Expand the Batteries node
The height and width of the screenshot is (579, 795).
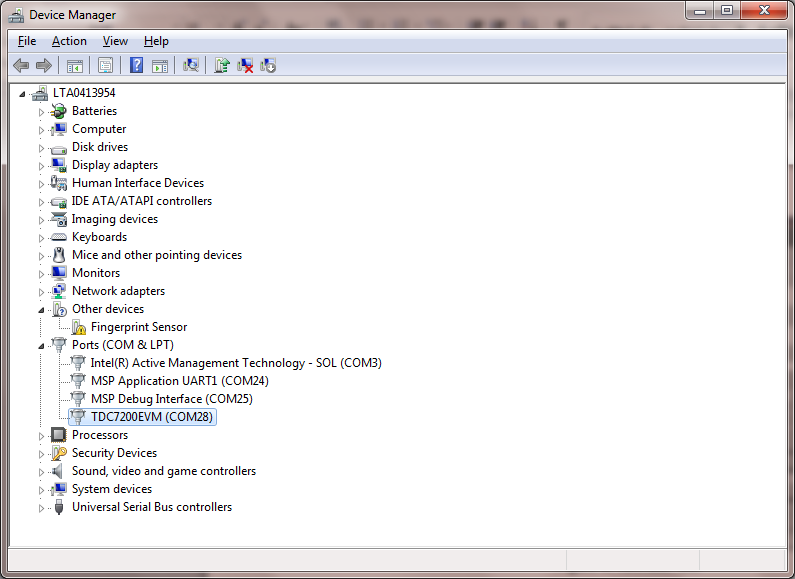(42, 112)
